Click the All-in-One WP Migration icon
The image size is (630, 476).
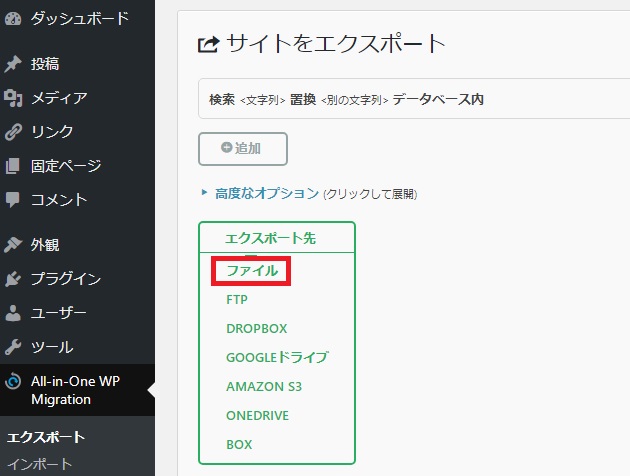click(x=13, y=381)
